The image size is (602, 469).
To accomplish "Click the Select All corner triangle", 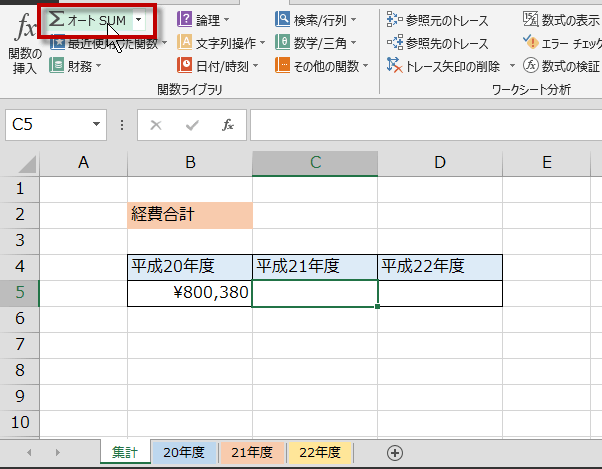I will coord(27,164).
